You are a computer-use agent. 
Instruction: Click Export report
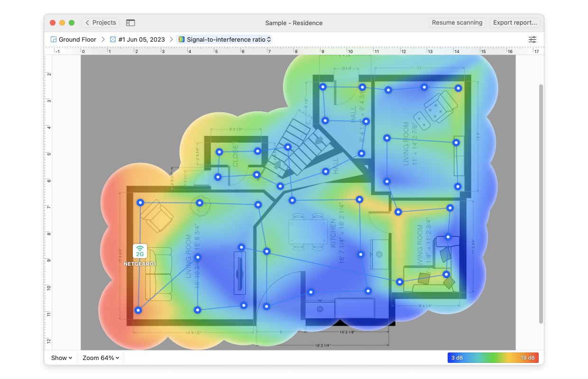coord(515,22)
